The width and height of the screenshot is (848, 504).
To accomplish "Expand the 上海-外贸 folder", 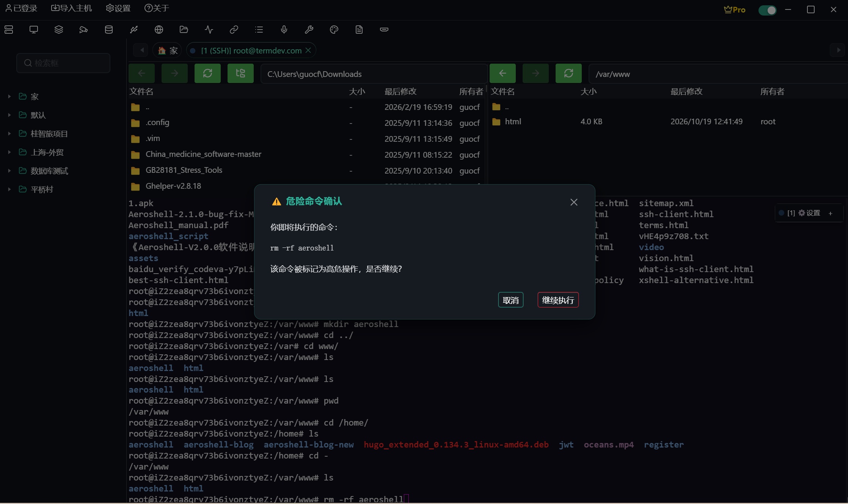I will pyautogui.click(x=9, y=152).
